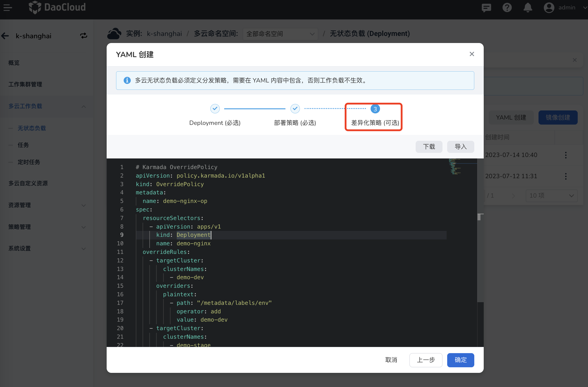Viewport: 588px width, 387px height.
Task: Refresh k-shanghai using the sync icon
Action: click(x=84, y=36)
